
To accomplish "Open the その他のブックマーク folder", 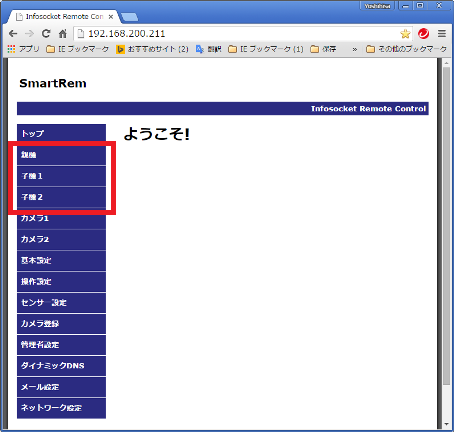I will 406,49.
